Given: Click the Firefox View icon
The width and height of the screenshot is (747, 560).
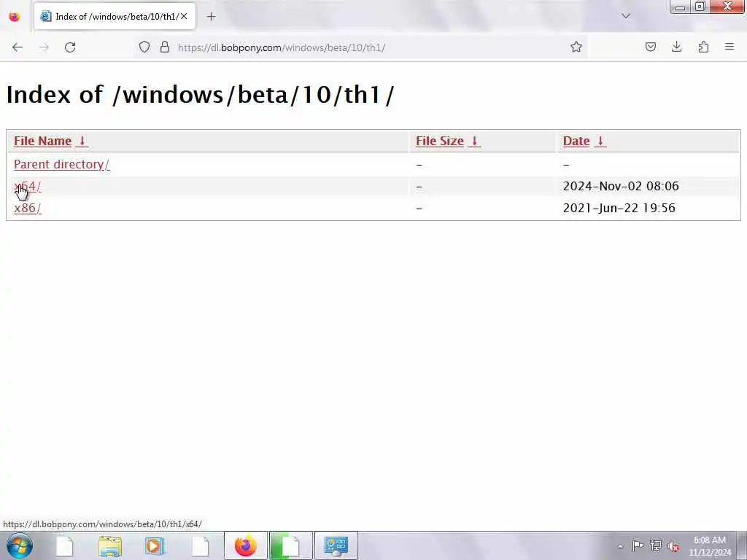Looking at the screenshot, I should pyautogui.click(x=15, y=17).
